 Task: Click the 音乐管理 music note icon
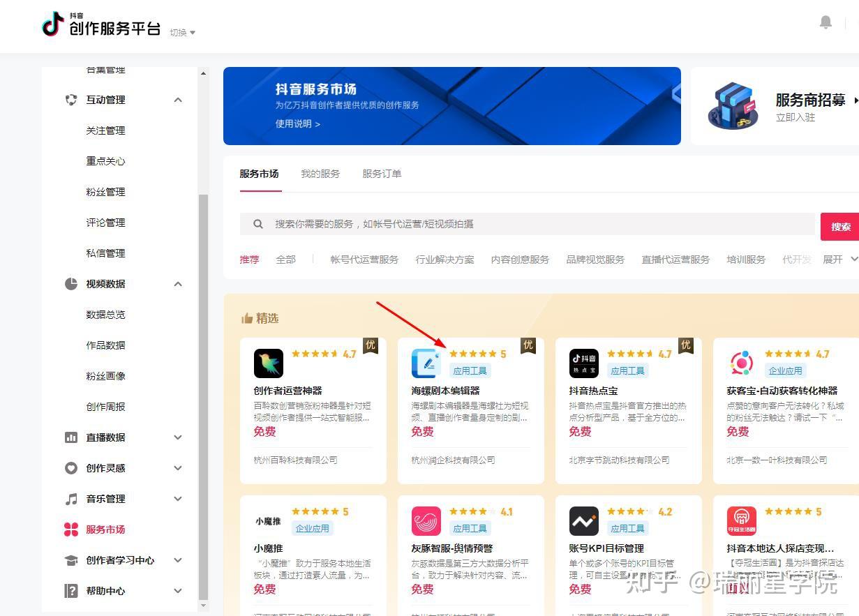pos(70,499)
